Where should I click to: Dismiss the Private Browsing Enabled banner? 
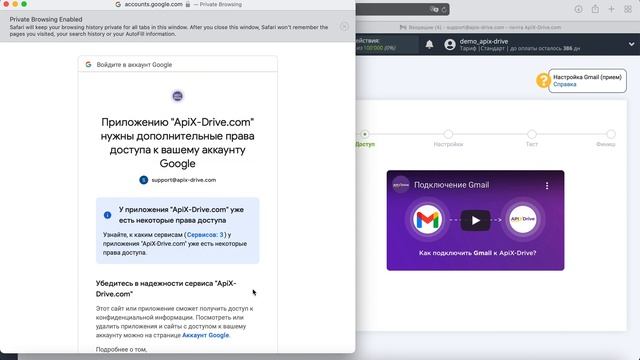(344, 27)
